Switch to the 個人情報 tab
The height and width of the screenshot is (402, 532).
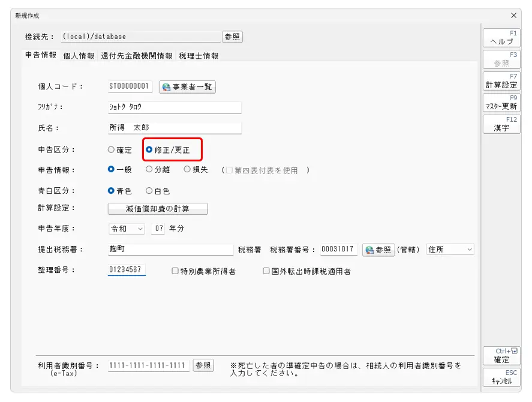79,56
